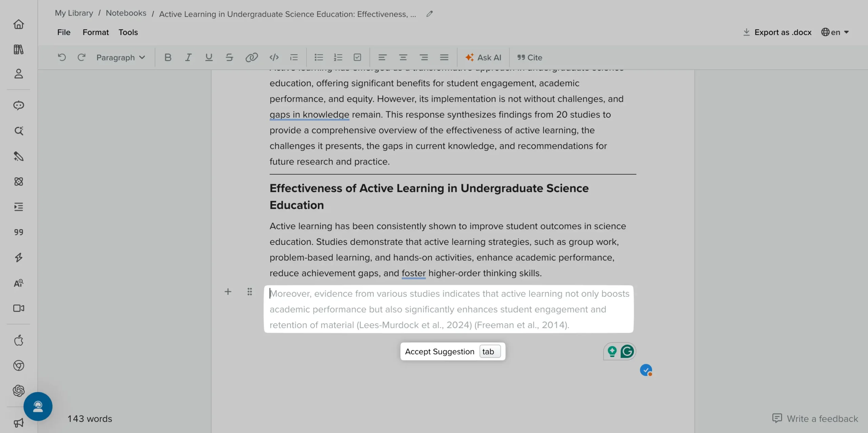Open the AI search magnifier icon in sidebar
Image resolution: width=868 pixels, height=433 pixels.
click(19, 131)
